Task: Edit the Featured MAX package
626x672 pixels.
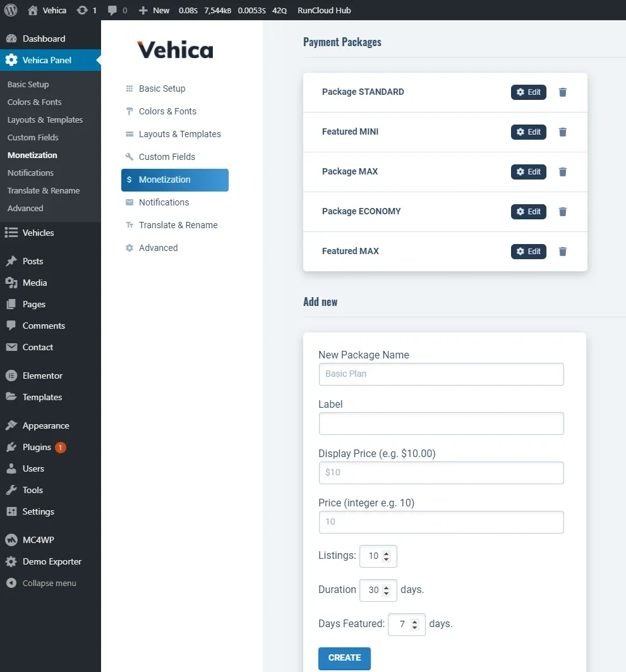Action: click(x=528, y=252)
